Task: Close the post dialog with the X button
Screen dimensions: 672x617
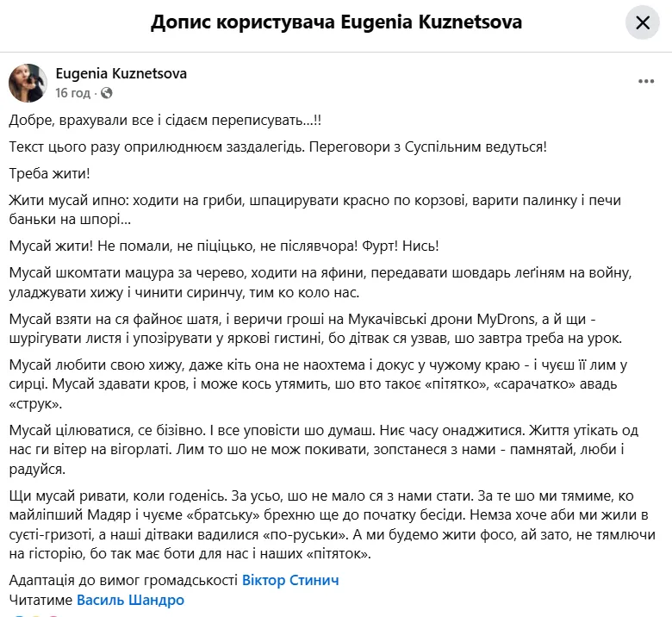Action: pyautogui.click(x=643, y=23)
